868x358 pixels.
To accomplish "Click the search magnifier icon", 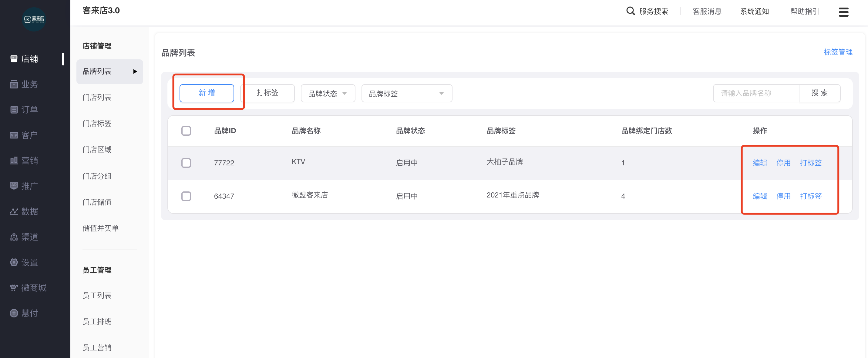I will click(x=630, y=11).
